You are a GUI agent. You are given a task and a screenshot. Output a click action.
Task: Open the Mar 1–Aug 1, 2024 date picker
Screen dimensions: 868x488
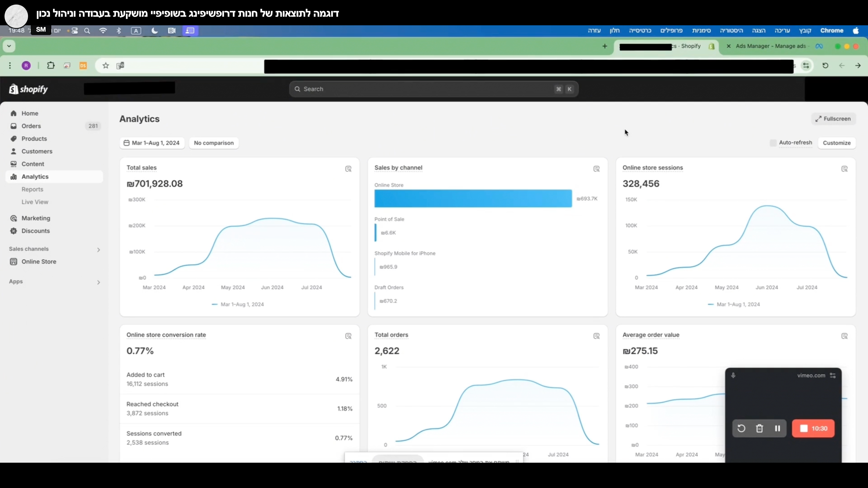pyautogui.click(x=152, y=143)
